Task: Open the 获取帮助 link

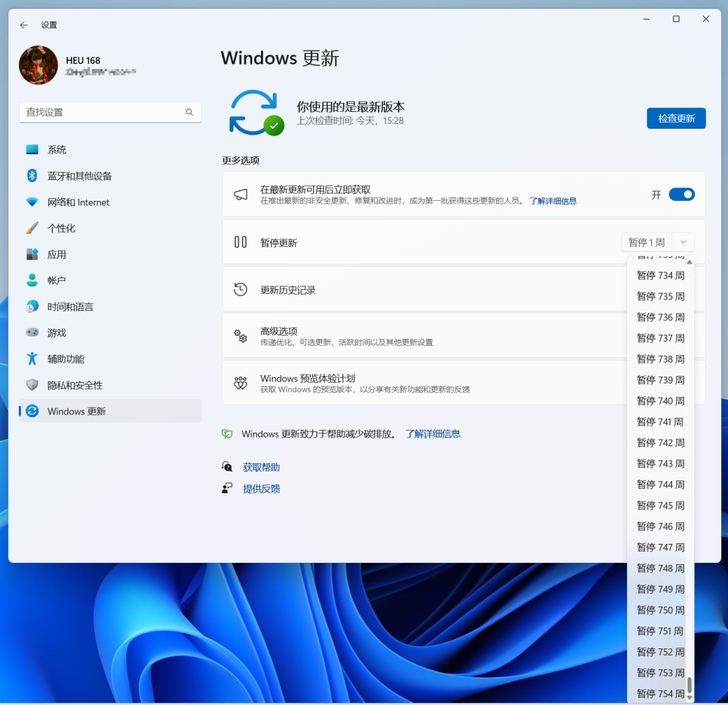Action: [262, 468]
